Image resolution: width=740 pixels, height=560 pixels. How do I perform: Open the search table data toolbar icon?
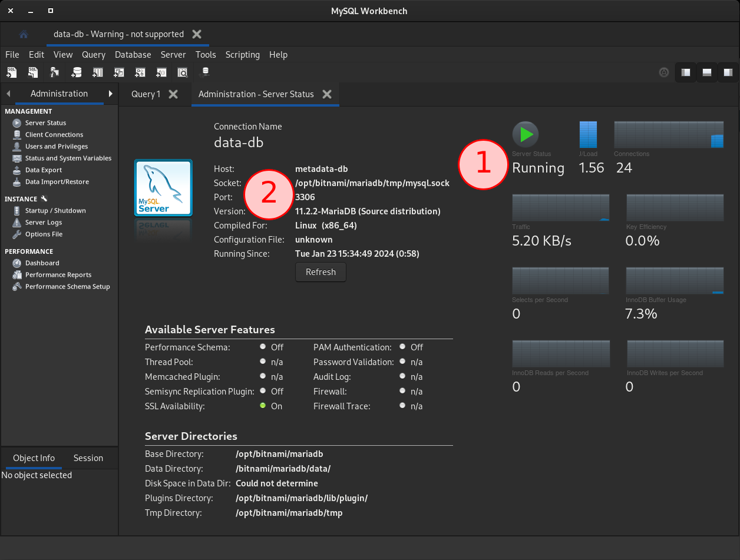pyautogui.click(x=183, y=72)
